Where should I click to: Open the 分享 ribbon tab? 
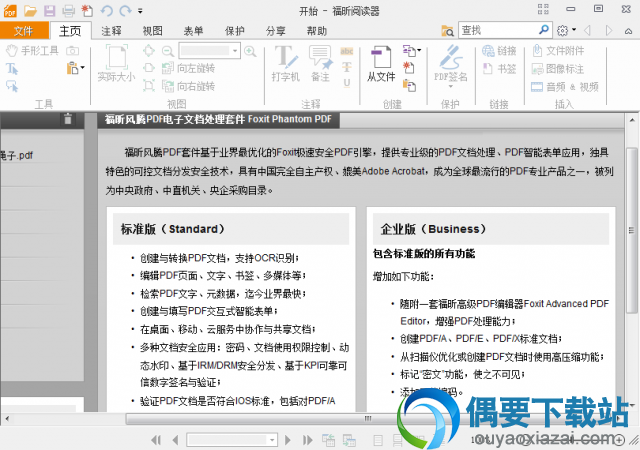[x=276, y=31]
